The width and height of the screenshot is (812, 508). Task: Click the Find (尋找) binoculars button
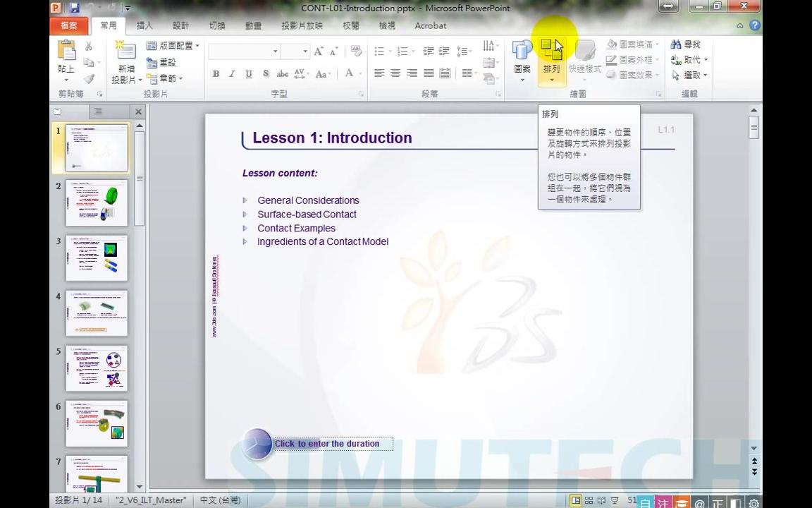(686, 44)
